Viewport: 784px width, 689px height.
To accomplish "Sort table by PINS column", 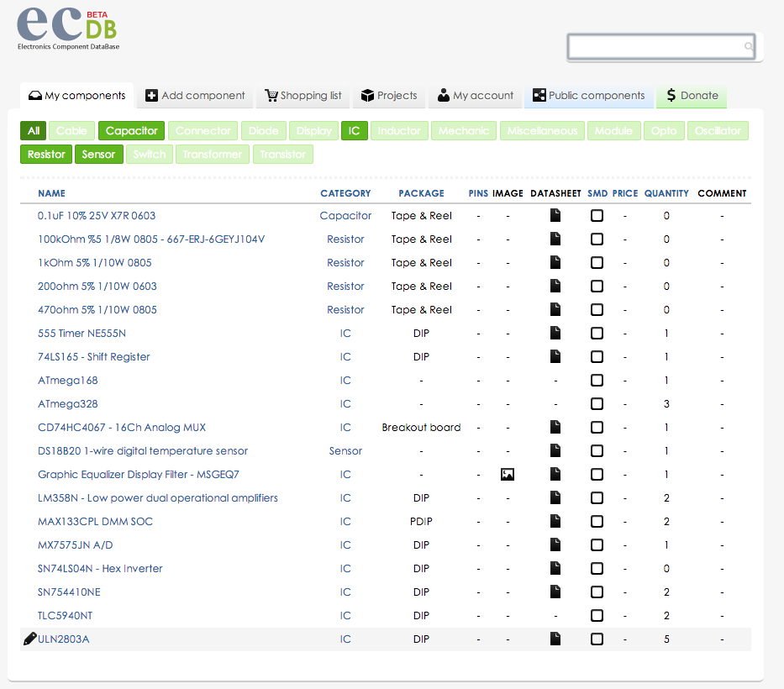I will tap(478, 193).
